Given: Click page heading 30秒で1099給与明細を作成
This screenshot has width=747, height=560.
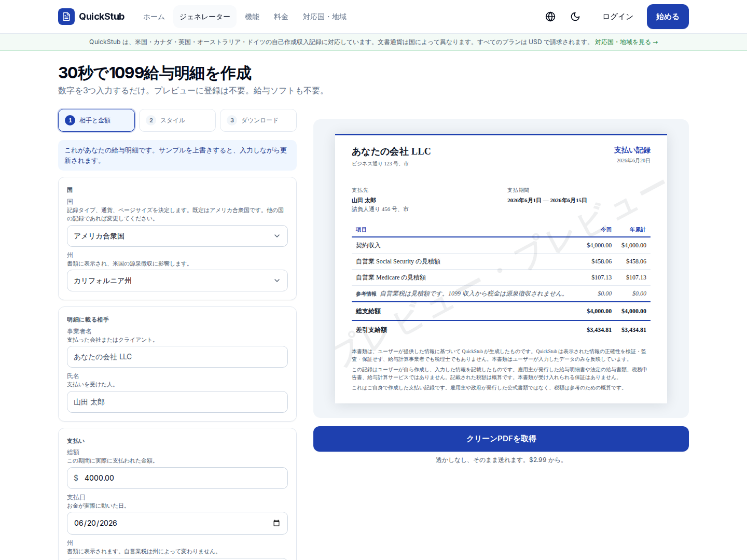Looking at the screenshot, I should click(x=155, y=73).
